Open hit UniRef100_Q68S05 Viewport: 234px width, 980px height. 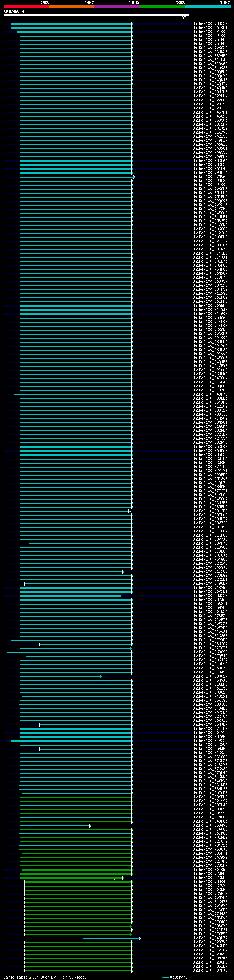click(210, 120)
